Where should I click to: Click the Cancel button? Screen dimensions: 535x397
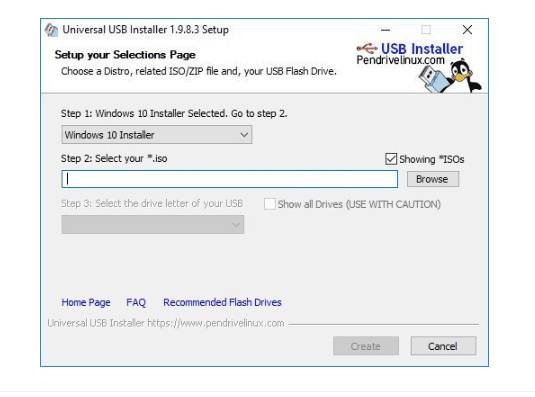[443, 346]
